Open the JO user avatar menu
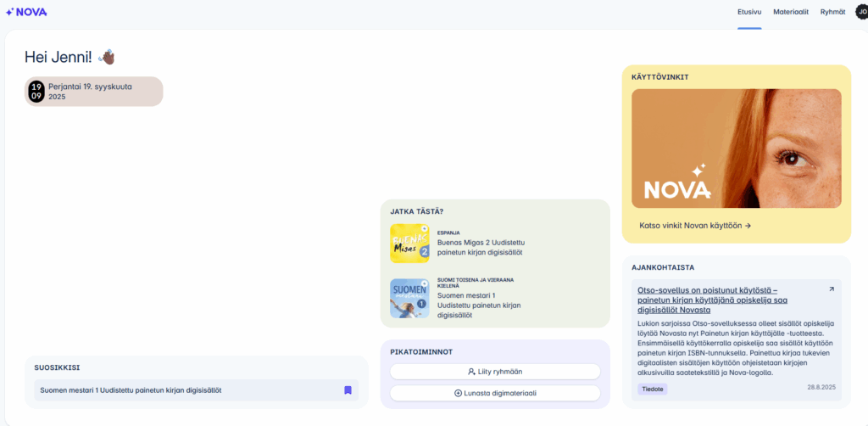Screen dimensions: 868x426 pyautogui.click(x=860, y=12)
